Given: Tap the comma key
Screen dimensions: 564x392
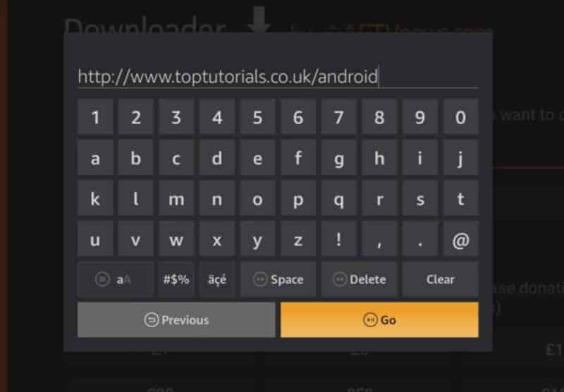Looking at the screenshot, I should [x=379, y=240].
